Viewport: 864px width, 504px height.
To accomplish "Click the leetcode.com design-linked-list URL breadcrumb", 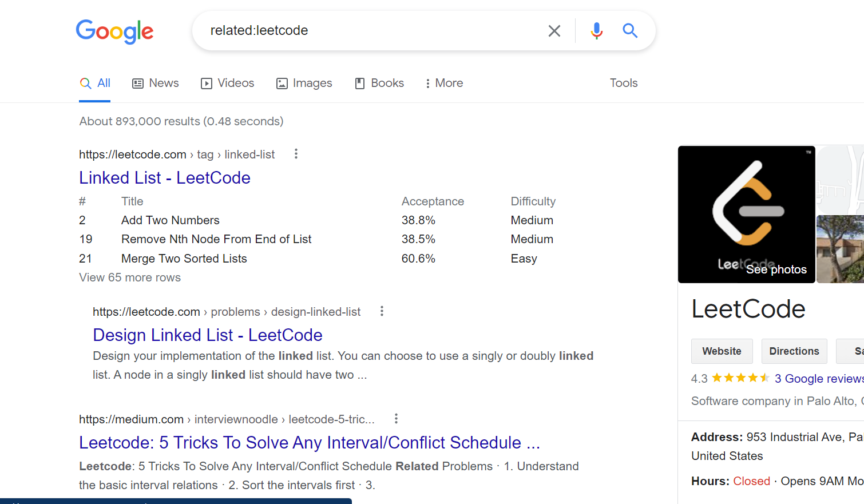I will (x=227, y=312).
